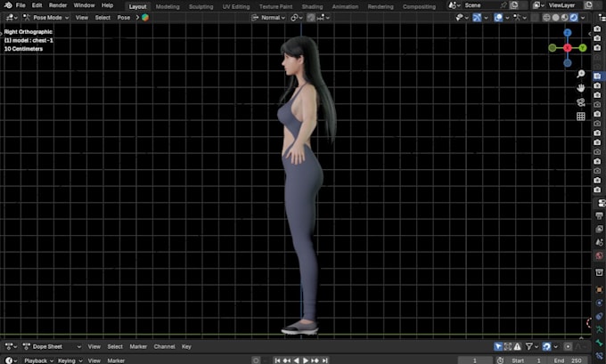Select solid viewport shading
Viewport: 606px width, 364px height.
coord(556,18)
